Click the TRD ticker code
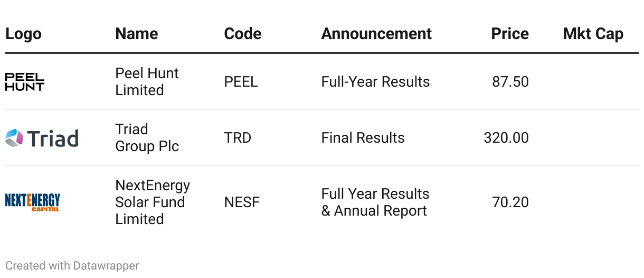 coord(238,138)
